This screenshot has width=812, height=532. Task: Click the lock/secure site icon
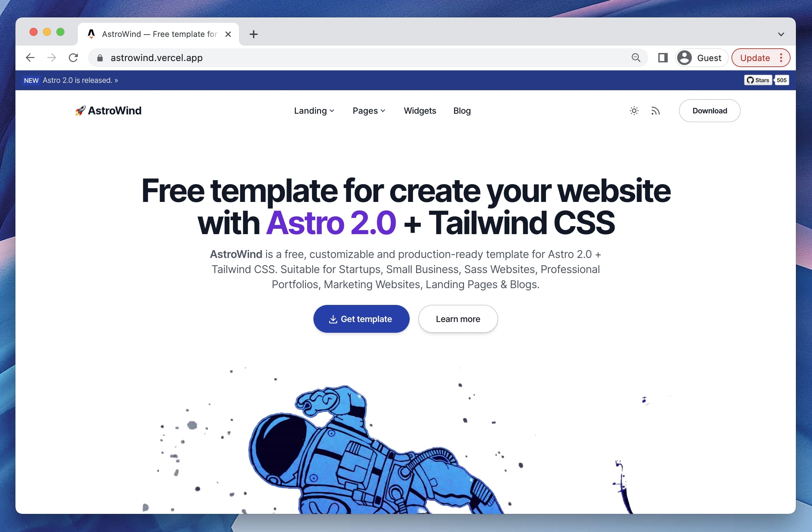100,58
